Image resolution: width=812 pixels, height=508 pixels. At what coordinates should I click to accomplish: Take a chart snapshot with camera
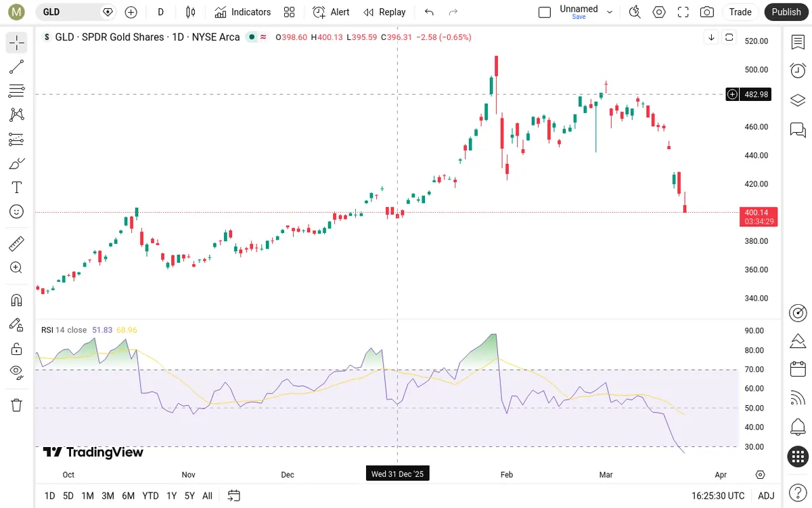[707, 12]
